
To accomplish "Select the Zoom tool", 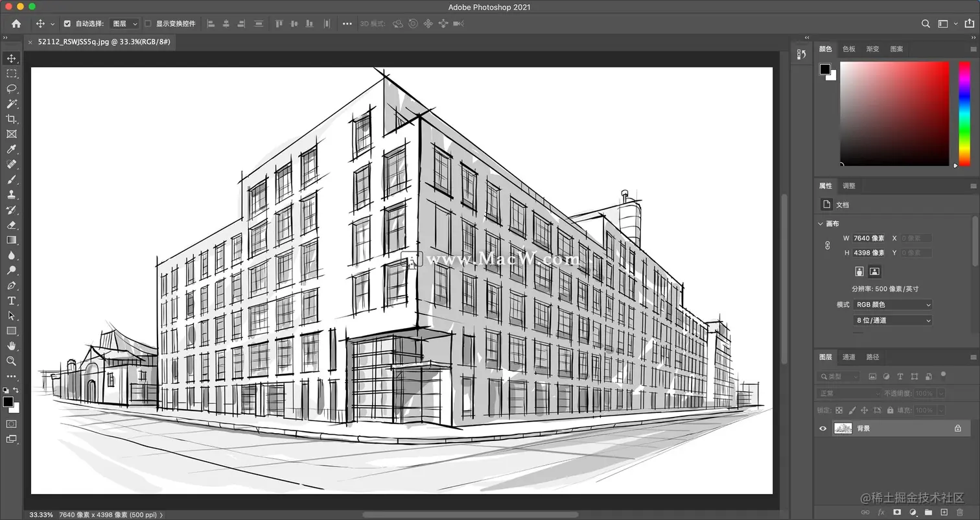I will coord(11,361).
